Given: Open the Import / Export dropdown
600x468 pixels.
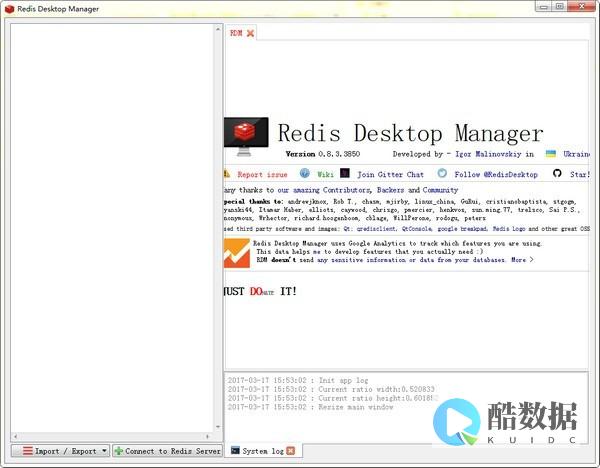Looking at the screenshot, I should pyautogui.click(x=60, y=451).
